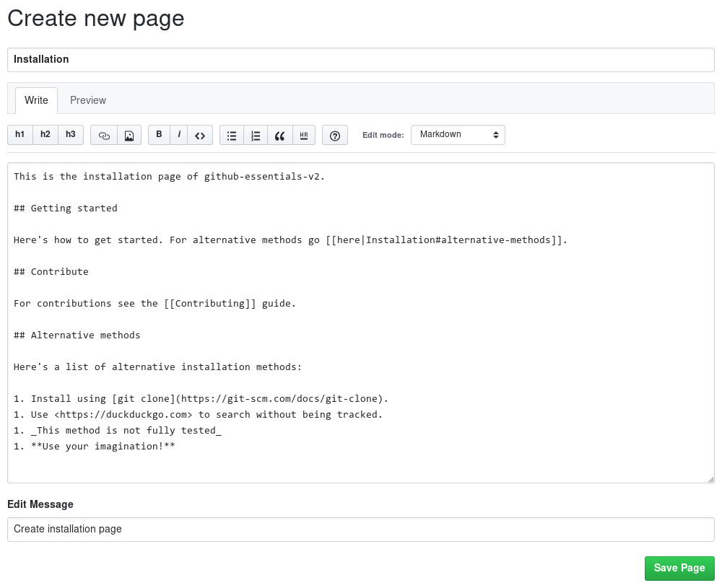
Task: Insert an h3 heading
Action: click(x=71, y=135)
